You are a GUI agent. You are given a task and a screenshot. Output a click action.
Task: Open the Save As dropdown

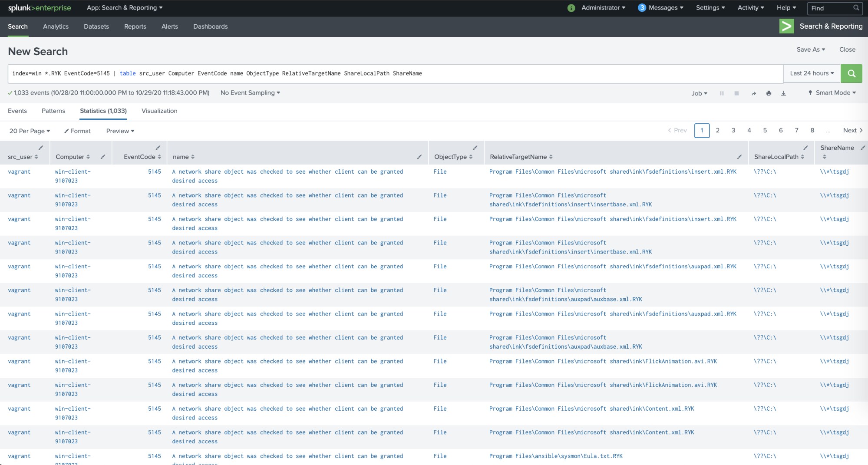[811, 49]
